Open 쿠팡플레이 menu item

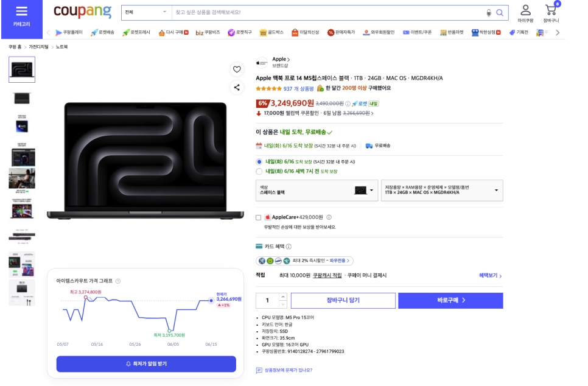pyautogui.click(x=69, y=33)
